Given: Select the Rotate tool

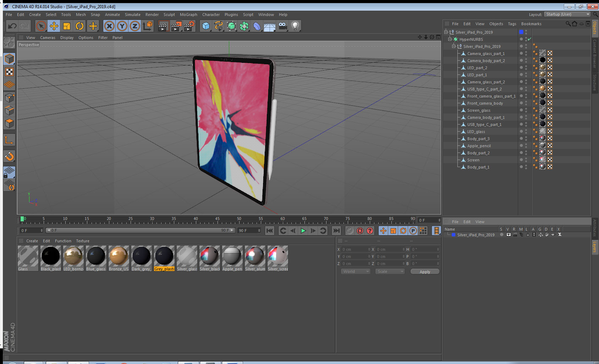Looking at the screenshot, I should click(80, 26).
